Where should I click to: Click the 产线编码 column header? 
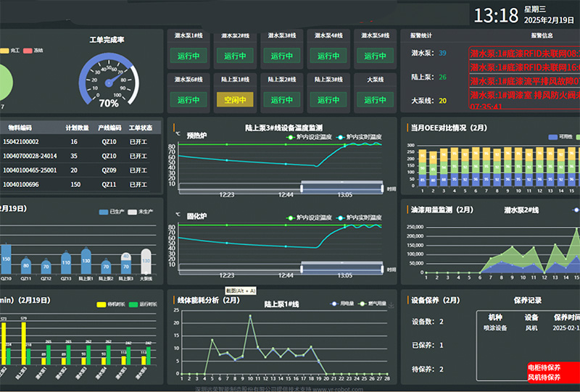pyautogui.click(x=109, y=128)
